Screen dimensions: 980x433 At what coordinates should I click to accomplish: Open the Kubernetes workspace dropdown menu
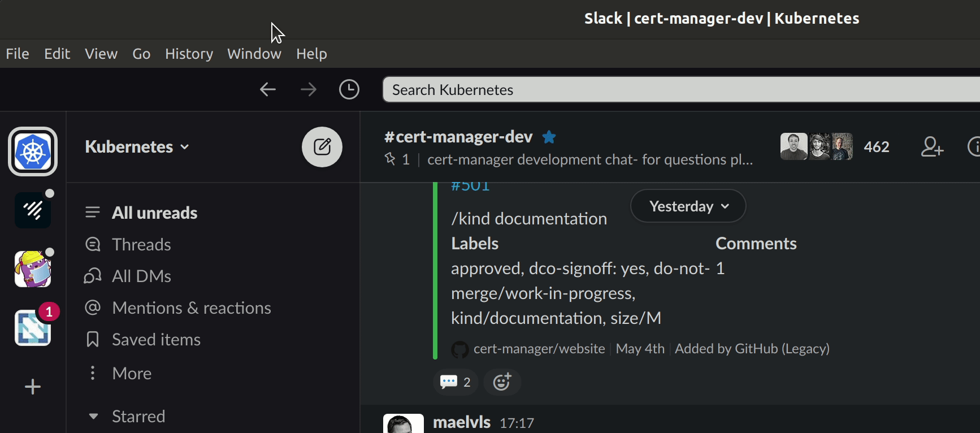pos(137,147)
